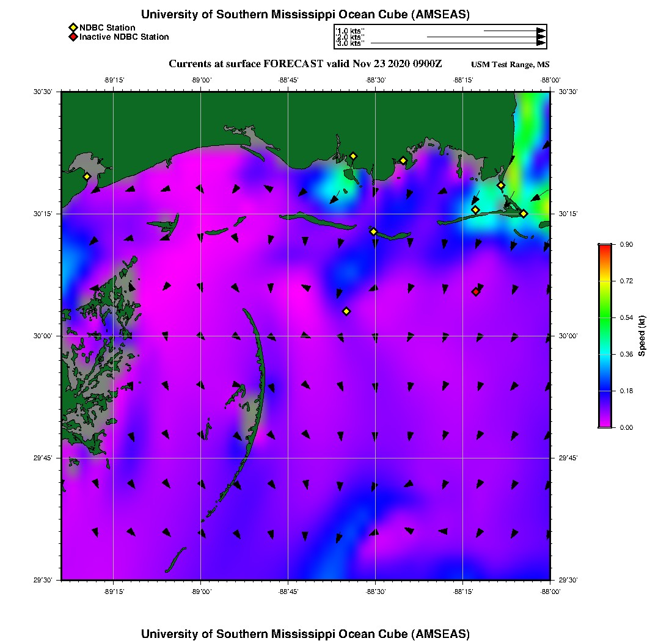
Task: Click the bottom AMSEAS Ocean Cube title
Action: (x=305, y=633)
